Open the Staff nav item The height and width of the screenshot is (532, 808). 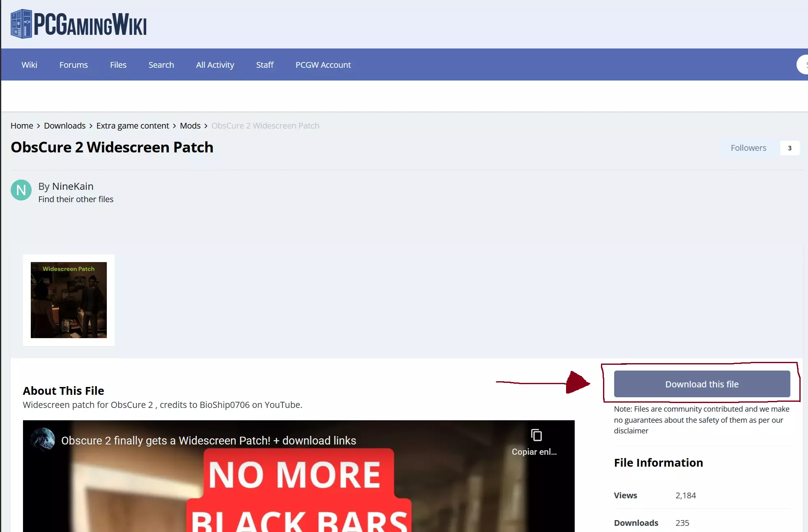coord(265,65)
